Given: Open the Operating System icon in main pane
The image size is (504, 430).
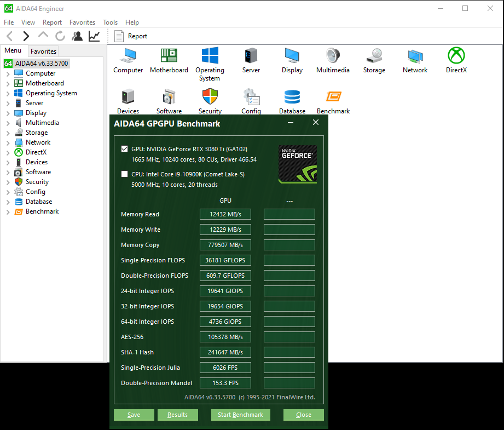Looking at the screenshot, I should pos(210,55).
